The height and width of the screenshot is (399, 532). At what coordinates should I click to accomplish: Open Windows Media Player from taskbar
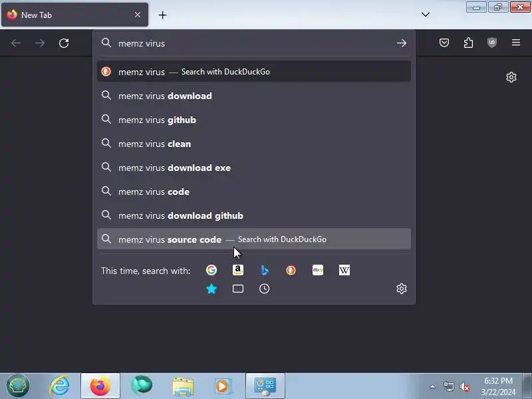(x=223, y=386)
